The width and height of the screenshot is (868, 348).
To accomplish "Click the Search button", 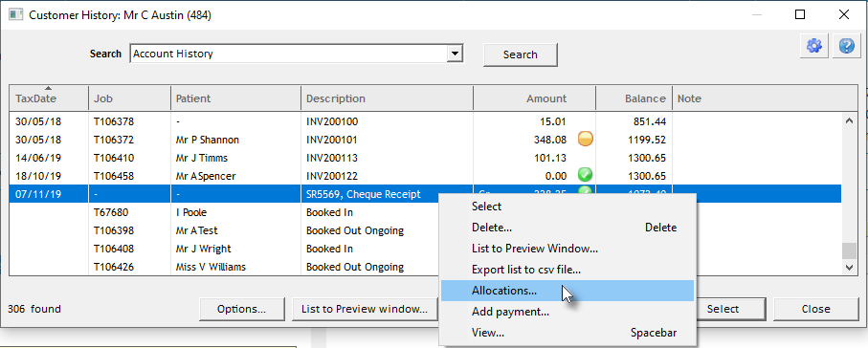I will [520, 54].
